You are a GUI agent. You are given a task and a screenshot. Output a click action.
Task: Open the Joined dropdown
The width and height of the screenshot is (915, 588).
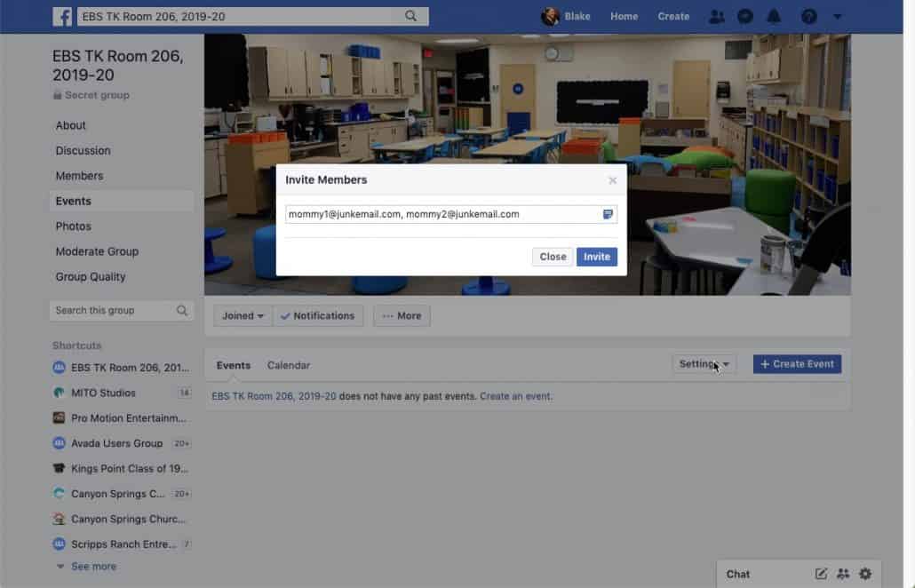(242, 315)
